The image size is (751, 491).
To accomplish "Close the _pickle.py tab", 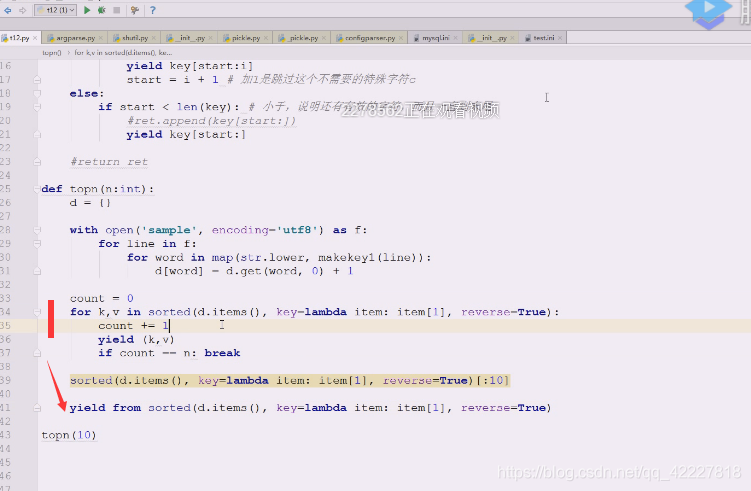I will tap(324, 38).
